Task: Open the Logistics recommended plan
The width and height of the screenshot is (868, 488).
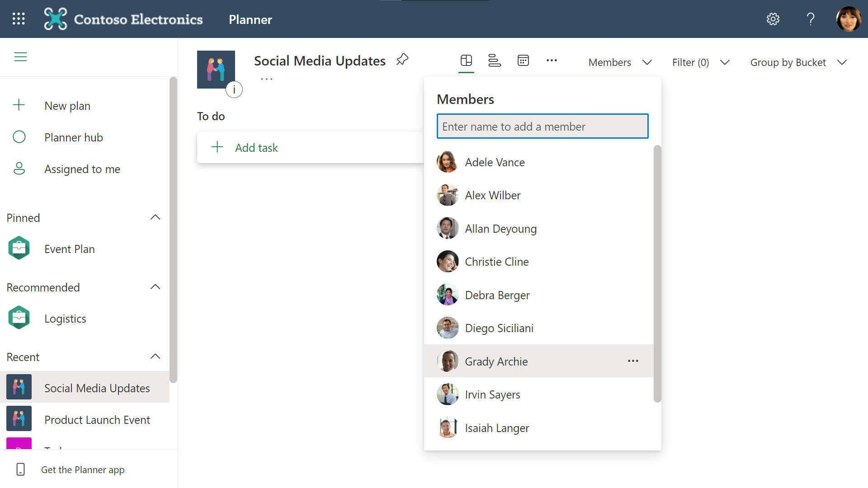Action: pos(65,319)
